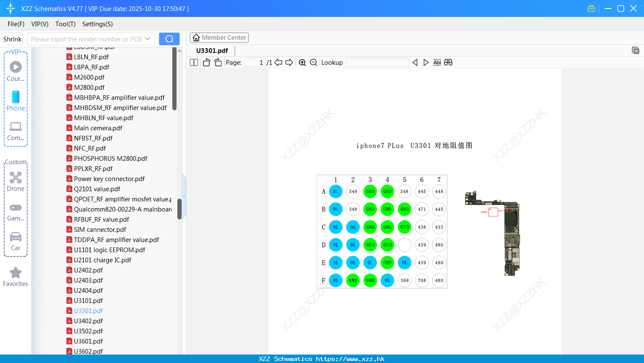This screenshot has width=644, height=363.
Task: Open U2101 charge IC.pdf
Action: pos(99,260)
